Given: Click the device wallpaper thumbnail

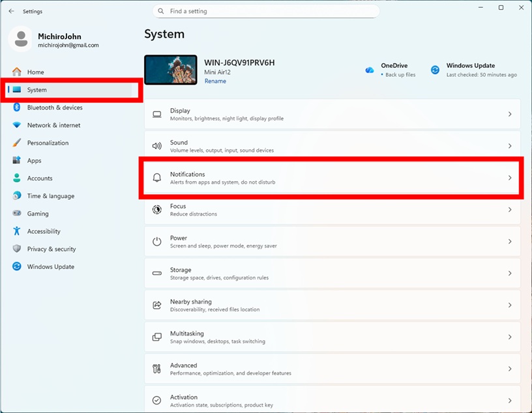Looking at the screenshot, I should (171, 70).
